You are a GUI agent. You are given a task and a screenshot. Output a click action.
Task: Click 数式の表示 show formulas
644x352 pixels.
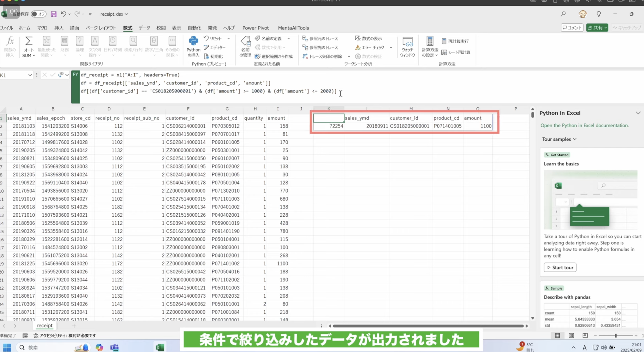tap(369, 39)
